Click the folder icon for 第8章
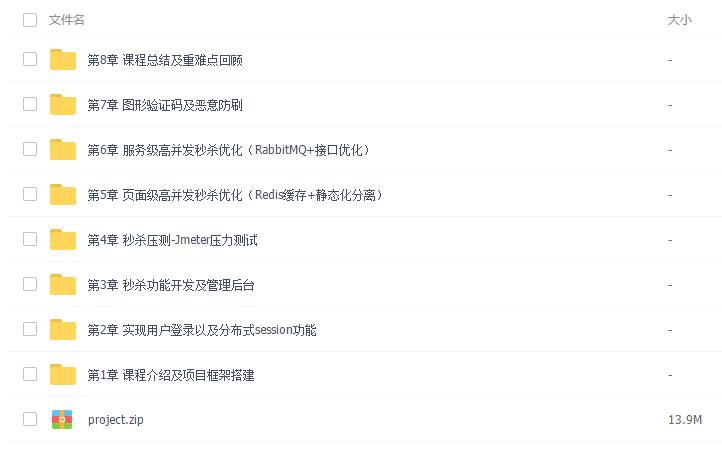Image resolution: width=722 pixels, height=457 pixels. 63,60
